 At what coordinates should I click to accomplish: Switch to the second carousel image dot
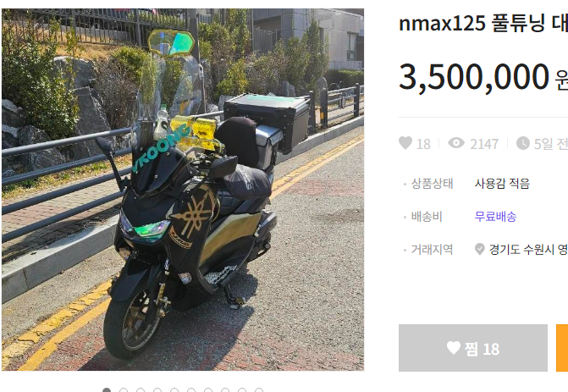tap(124, 390)
